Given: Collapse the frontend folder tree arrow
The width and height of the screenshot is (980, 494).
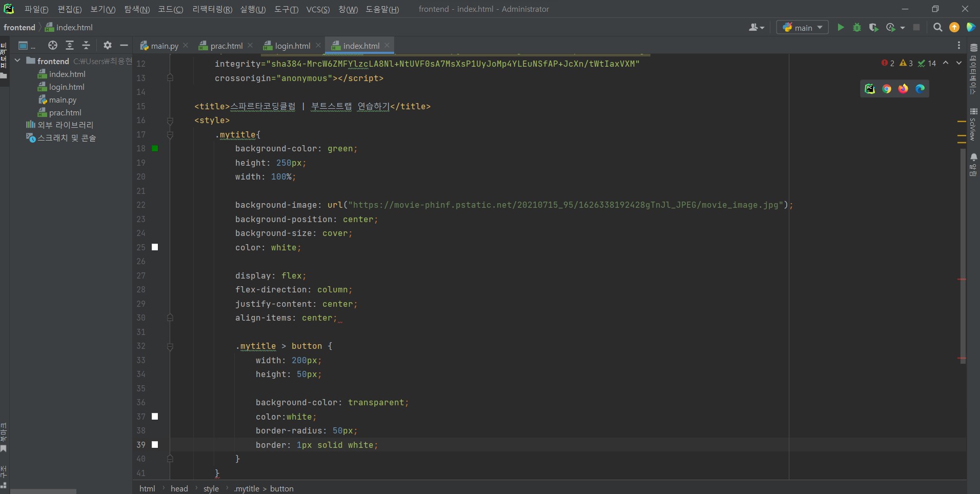Looking at the screenshot, I should 17,61.
